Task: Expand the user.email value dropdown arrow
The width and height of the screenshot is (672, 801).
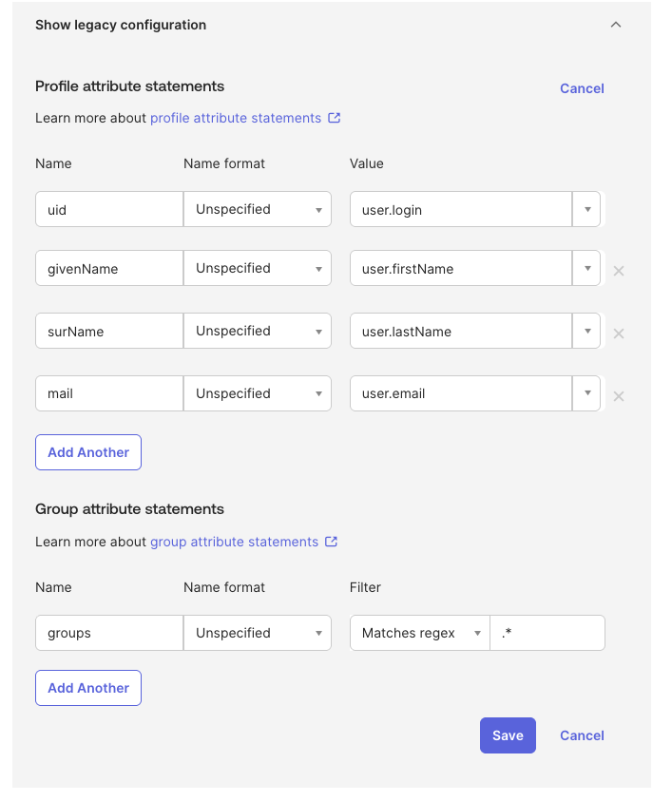Action: click(x=586, y=393)
